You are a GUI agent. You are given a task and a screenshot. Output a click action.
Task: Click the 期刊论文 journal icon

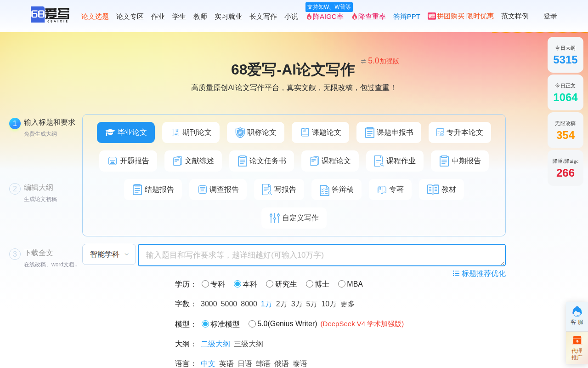pos(175,132)
